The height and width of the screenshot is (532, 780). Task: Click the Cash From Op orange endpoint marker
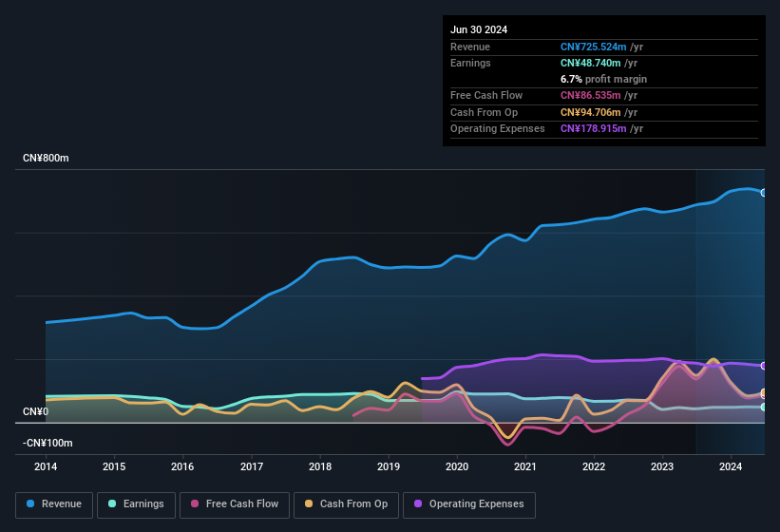point(764,392)
